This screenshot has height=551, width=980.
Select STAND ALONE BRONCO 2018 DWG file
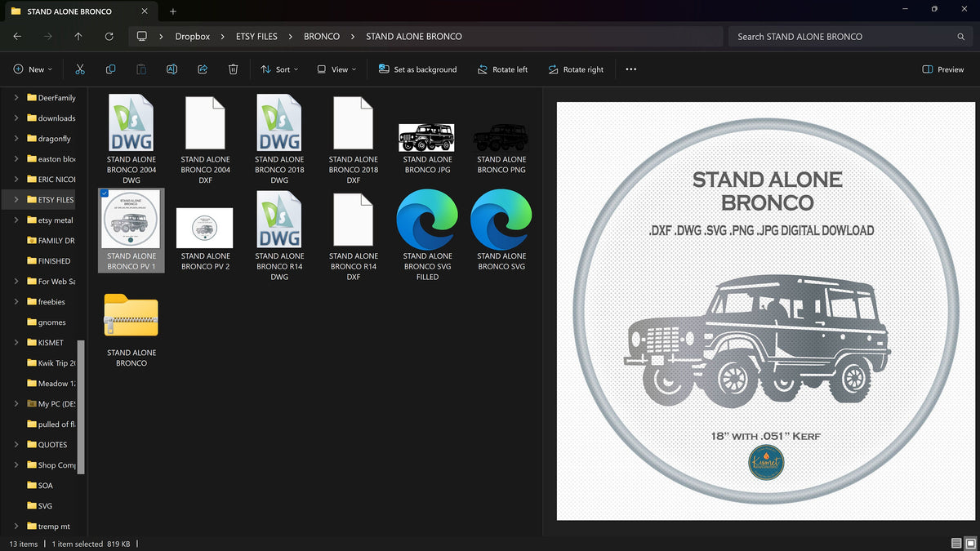coord(279,140)
